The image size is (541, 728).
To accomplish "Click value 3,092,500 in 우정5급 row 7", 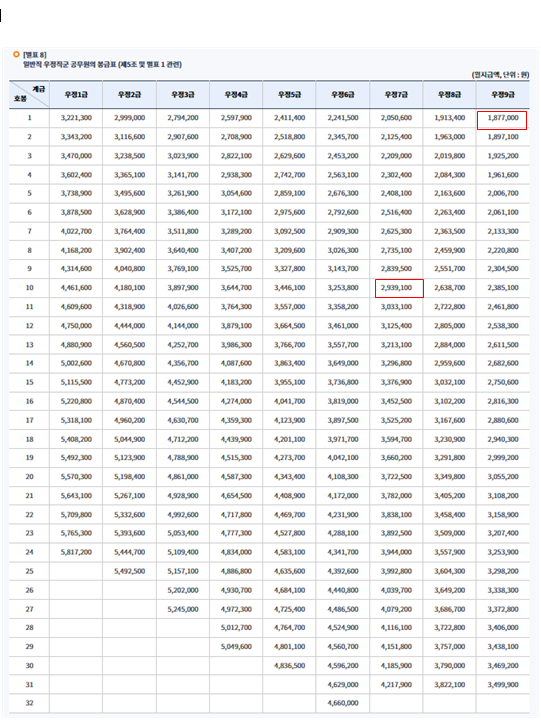I will coord(290,231).
